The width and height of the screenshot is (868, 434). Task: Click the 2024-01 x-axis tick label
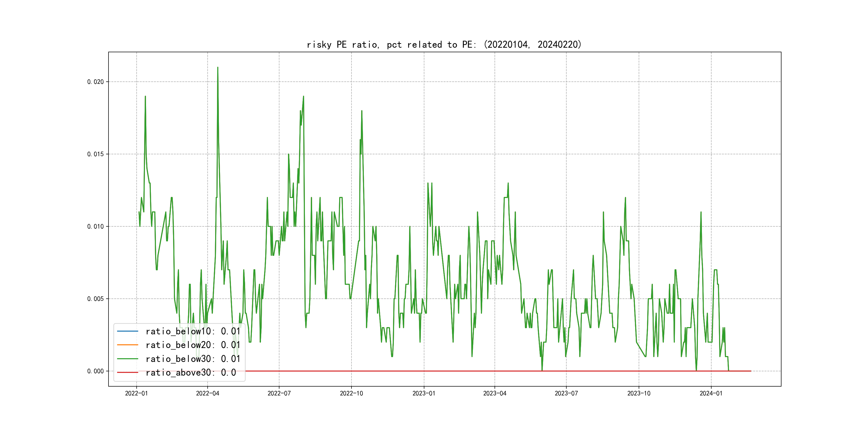click(x=711, y=394)
